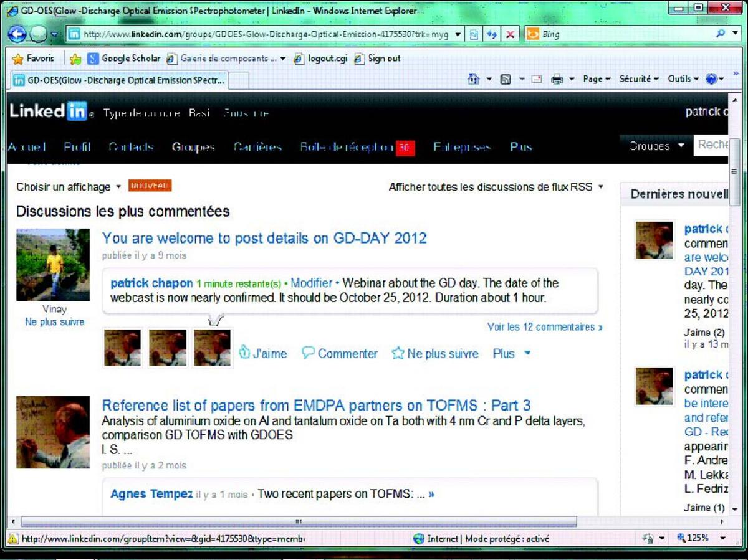Image resolution: width=748 pixels, height=560 pixels.
Task: Open discussion about GD-DAY 2012
Action: pos(264,238)
